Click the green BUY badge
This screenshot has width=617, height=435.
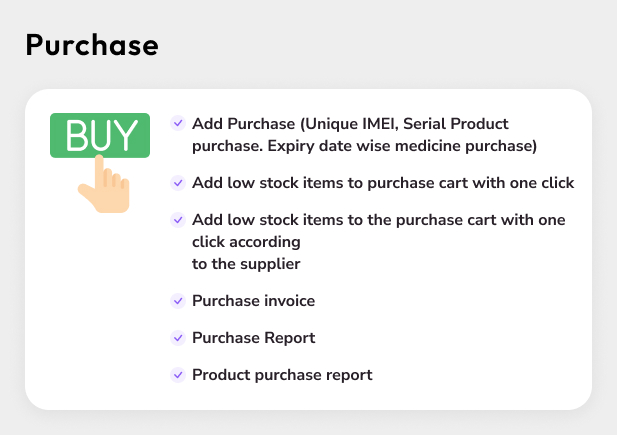coord(100,137)
